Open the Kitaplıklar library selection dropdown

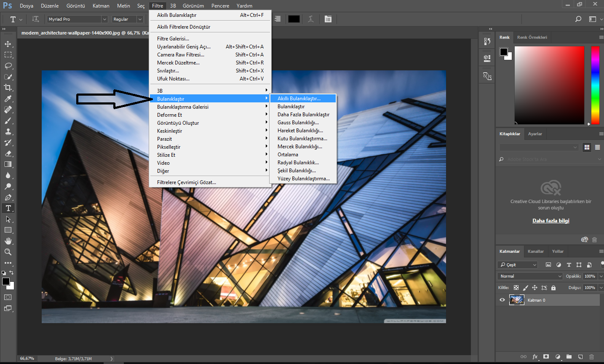coord(539,147)
